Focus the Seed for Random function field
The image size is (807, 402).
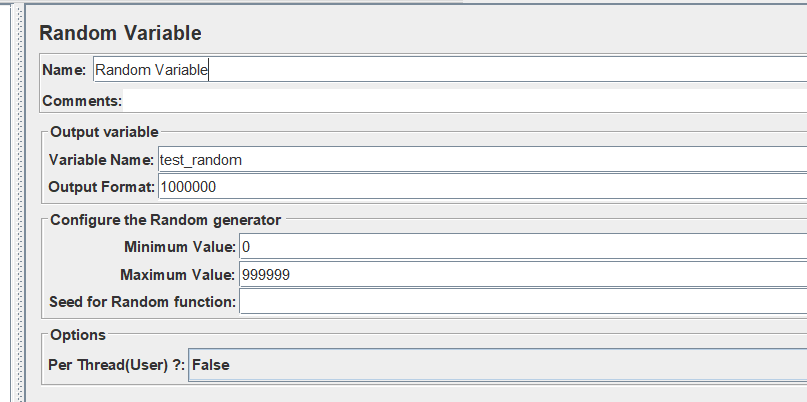point(523,302)
